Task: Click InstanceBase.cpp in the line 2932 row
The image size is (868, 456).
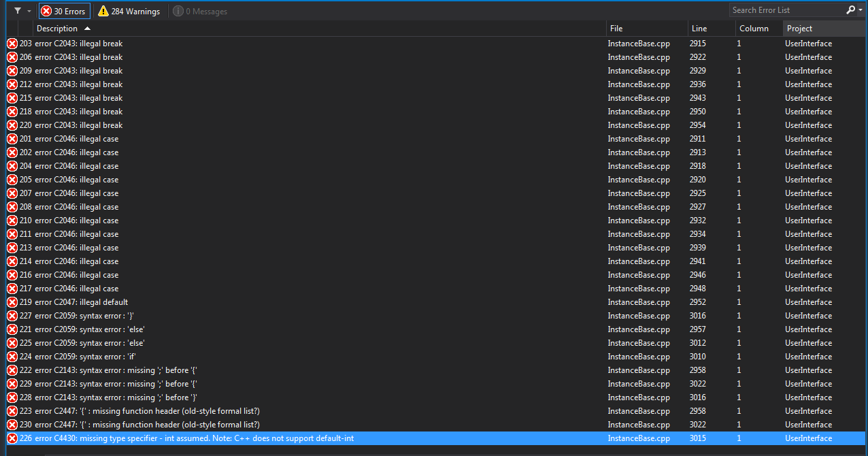Action: 639,221
